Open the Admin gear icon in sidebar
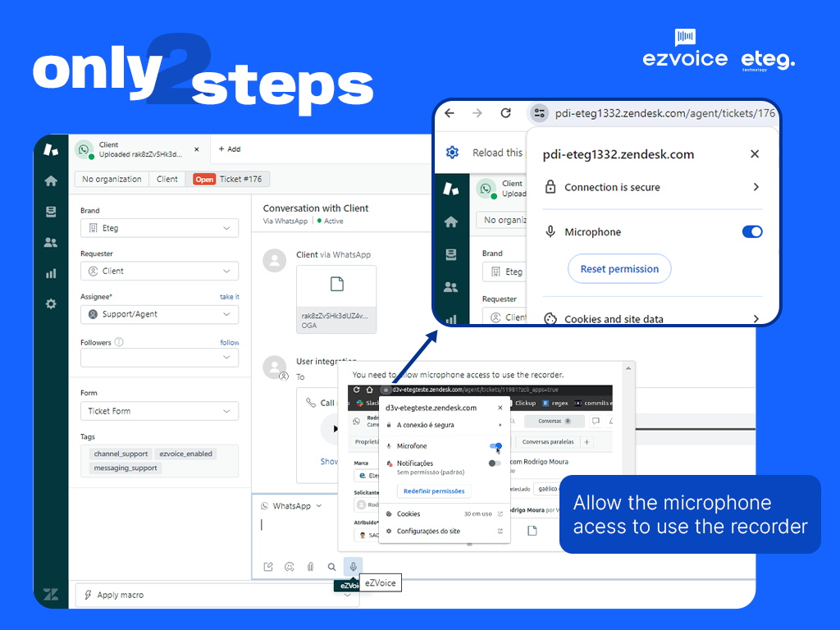This screenshot has height=630, width=840. [51, 304]
